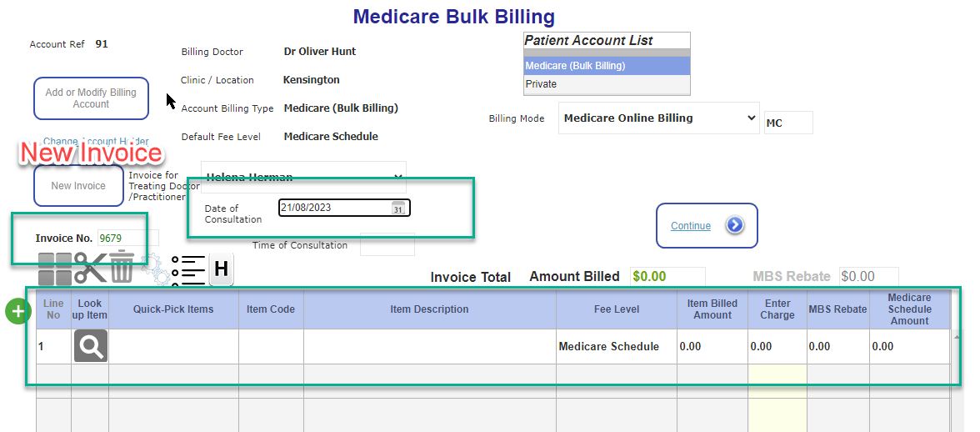Click the Enter Charge cell in line 1
The image size is (980, 432).
click(777, 346)
